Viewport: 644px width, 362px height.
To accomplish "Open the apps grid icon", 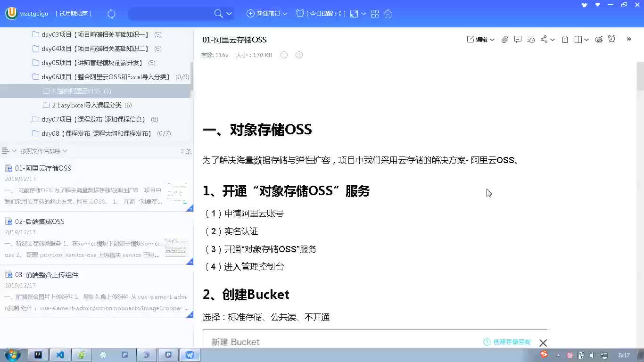I will pos(375,14).
